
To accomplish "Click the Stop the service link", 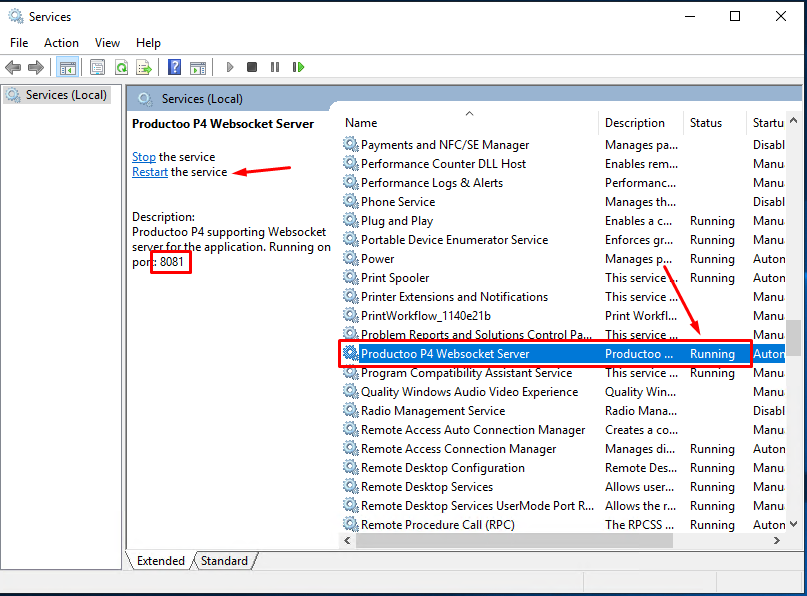I will (x=144, y=157).
